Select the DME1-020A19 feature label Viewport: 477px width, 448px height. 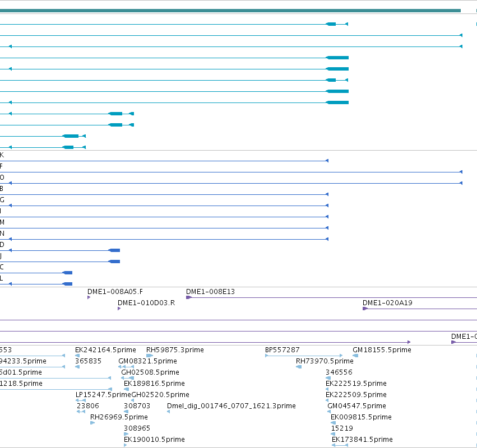(387, 303)
